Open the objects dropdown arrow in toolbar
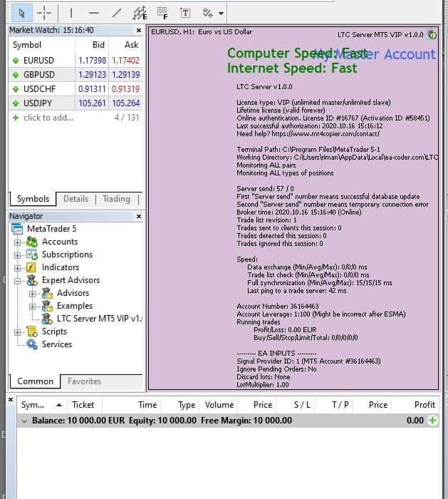Viewport: 448px width, 499px height. [221, 14]
